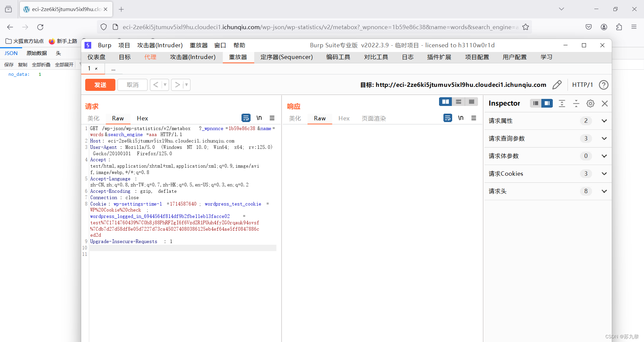Open the 帮助 menu
The image size is (644, 342).
(239, 45)
